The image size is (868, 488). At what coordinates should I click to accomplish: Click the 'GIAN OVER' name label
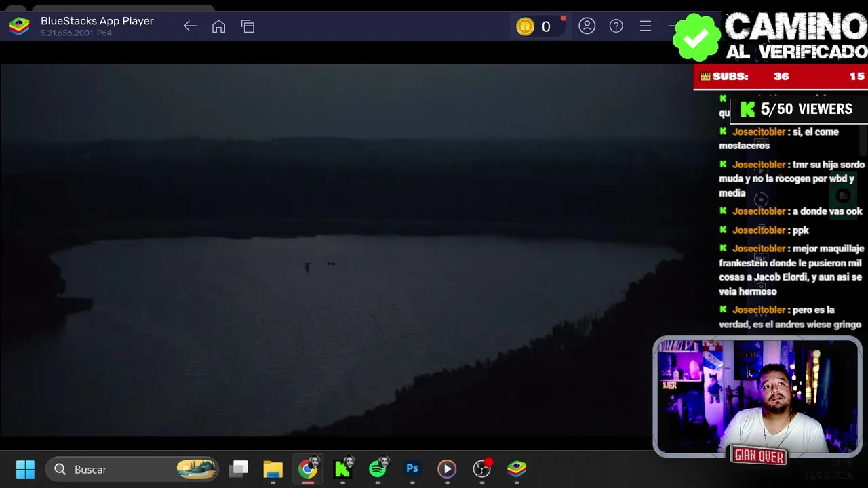pyautogui.click(x=758, y=457)
